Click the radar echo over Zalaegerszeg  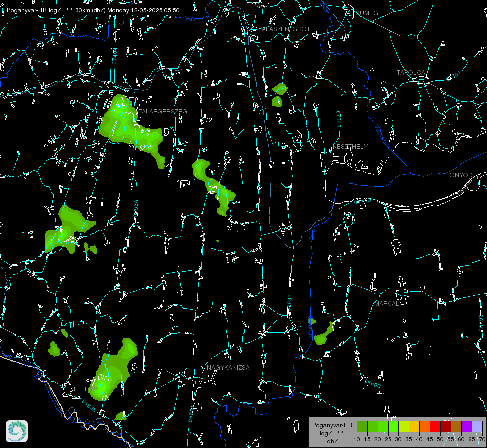(124, 124)
